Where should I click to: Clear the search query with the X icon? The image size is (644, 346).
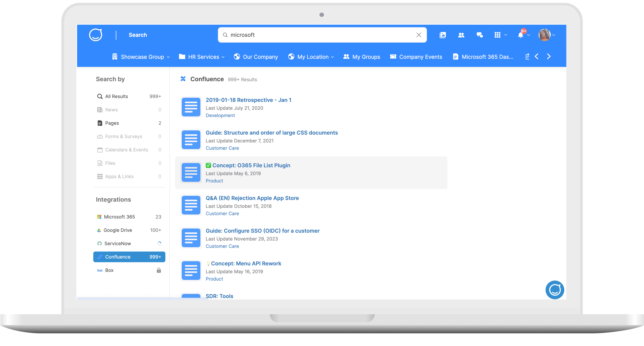[419, 35]
